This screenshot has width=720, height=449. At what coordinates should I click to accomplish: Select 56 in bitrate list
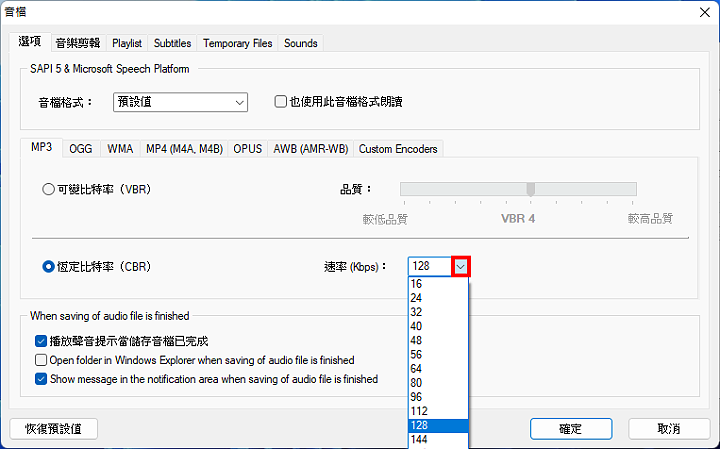[438, 354]
